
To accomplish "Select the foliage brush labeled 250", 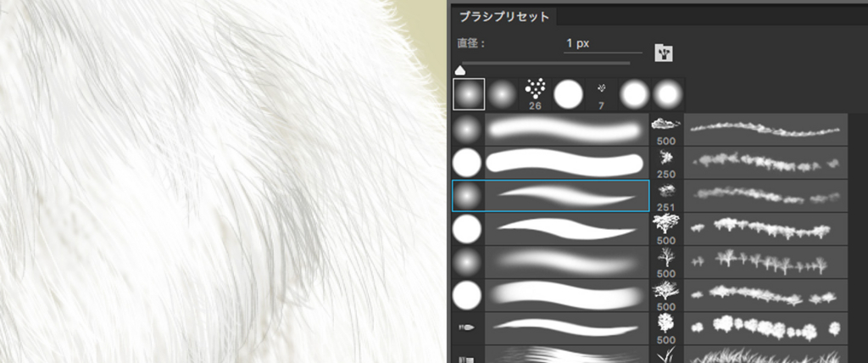I will 749,163.
